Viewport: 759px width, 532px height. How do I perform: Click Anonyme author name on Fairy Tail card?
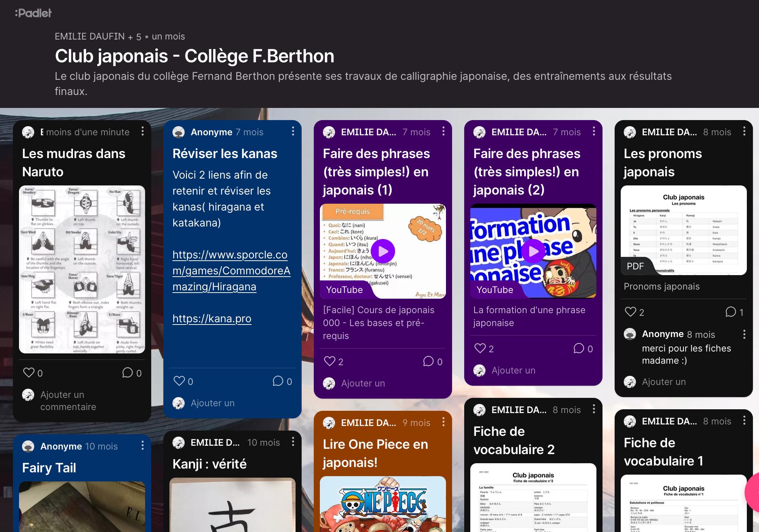click(61, 446)
